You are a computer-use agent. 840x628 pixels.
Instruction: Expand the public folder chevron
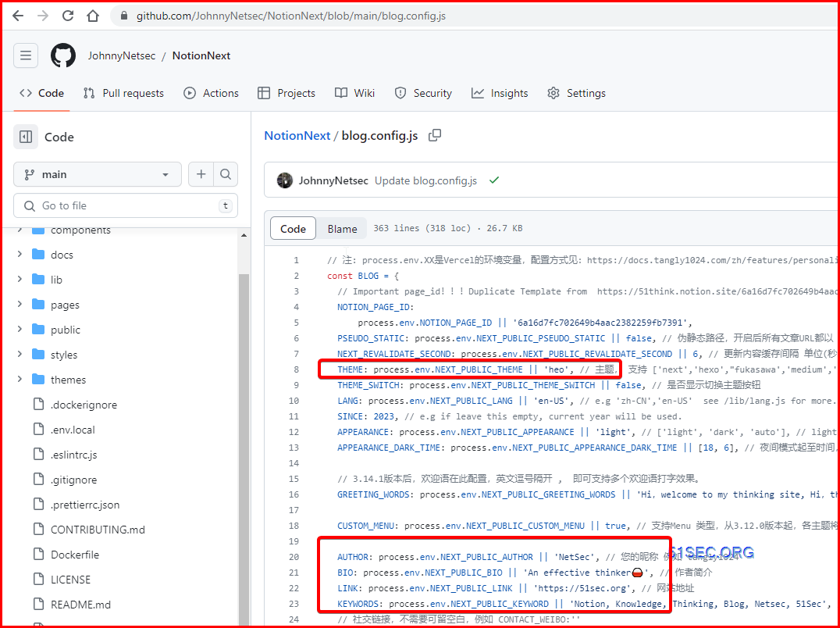[20, 329]
